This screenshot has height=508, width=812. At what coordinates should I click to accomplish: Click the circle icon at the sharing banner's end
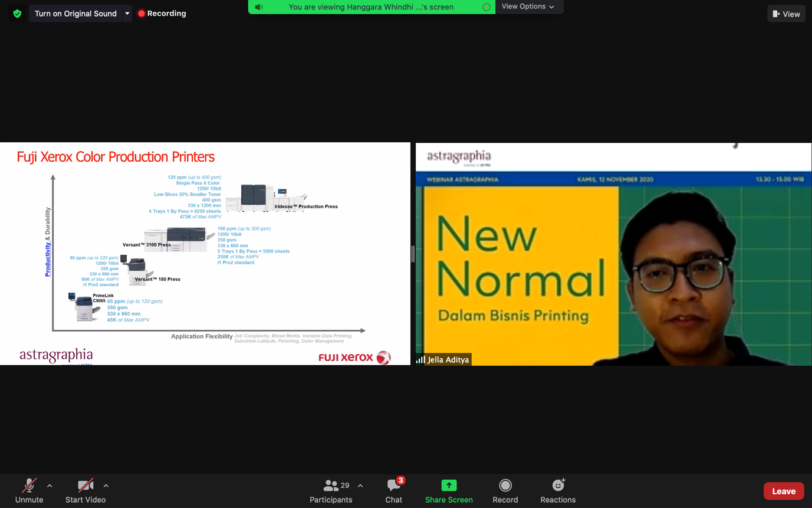486,7
